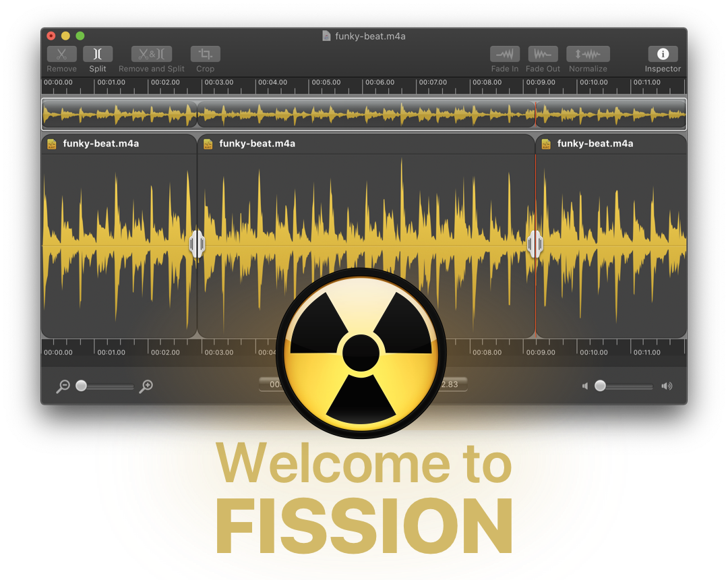Click the file icon in title bar

pyautogui.click(x=326, y=36)
